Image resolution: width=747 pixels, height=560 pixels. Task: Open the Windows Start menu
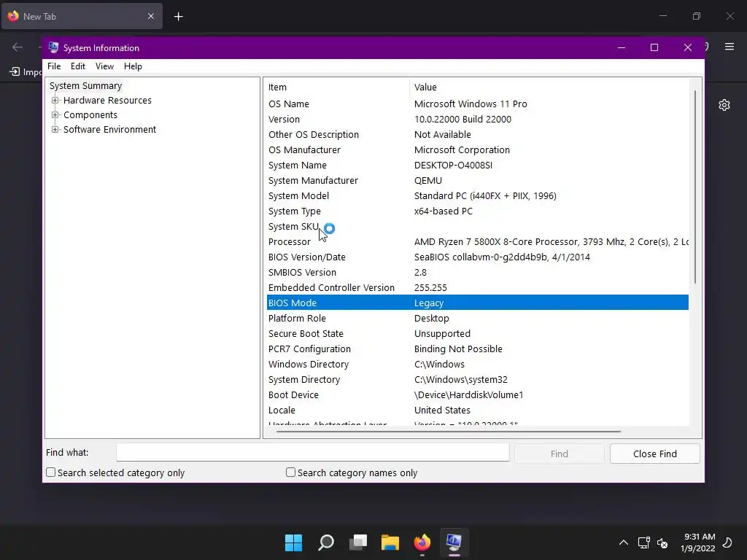point(293,542)
